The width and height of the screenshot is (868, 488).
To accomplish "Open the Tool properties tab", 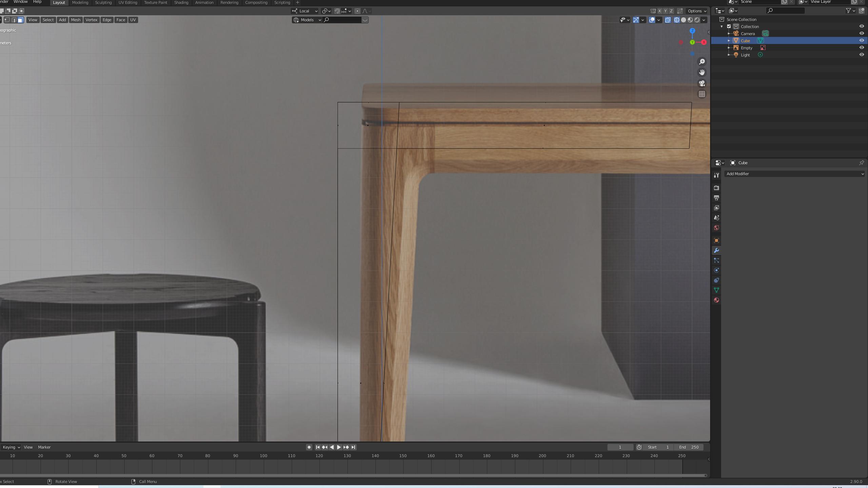I will tap(716, 175).
